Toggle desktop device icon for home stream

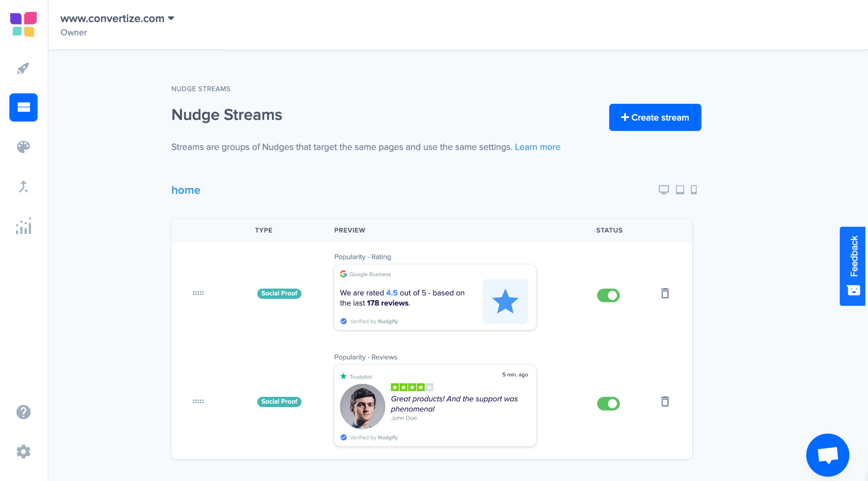tap(664, 190)
